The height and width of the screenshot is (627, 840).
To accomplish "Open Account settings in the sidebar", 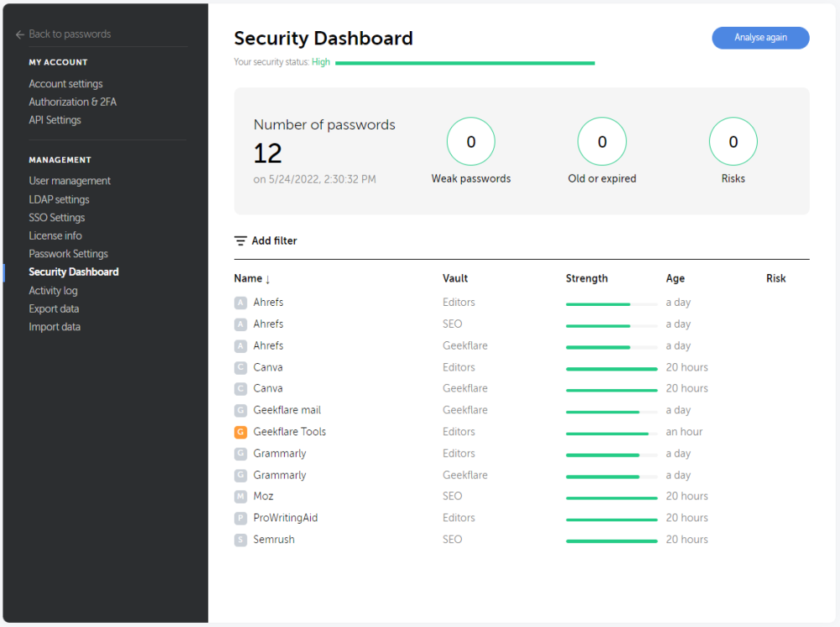I will tap(66, 84).
